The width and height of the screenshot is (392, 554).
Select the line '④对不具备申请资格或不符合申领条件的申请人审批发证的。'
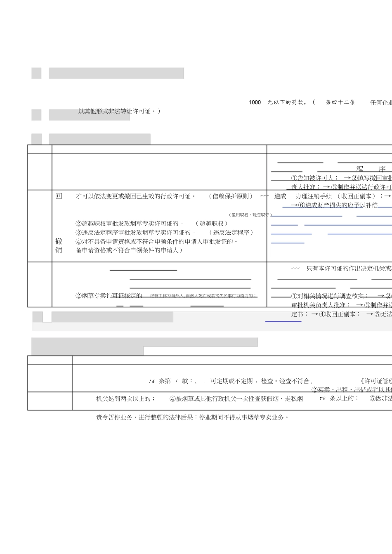pos(157,242)
